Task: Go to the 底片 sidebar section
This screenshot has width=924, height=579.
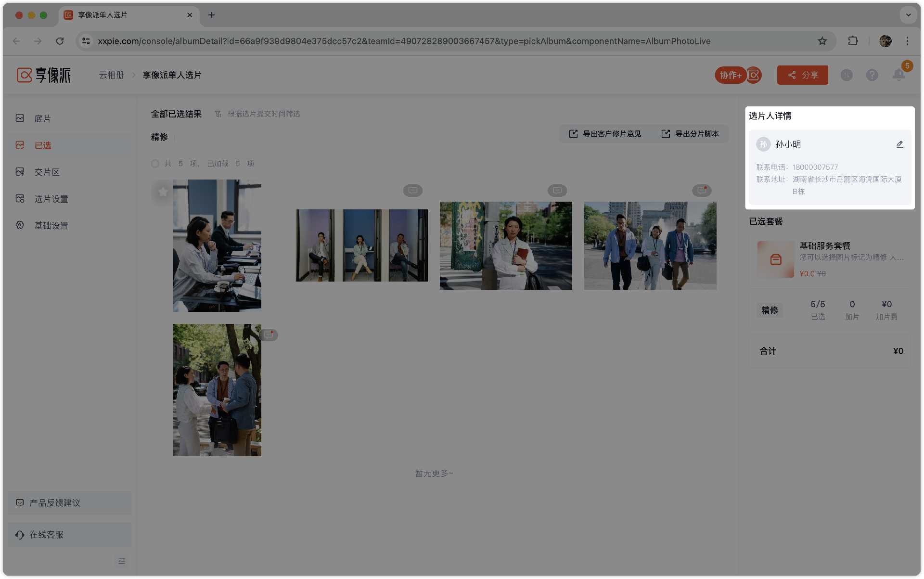Action: point(42,118)
